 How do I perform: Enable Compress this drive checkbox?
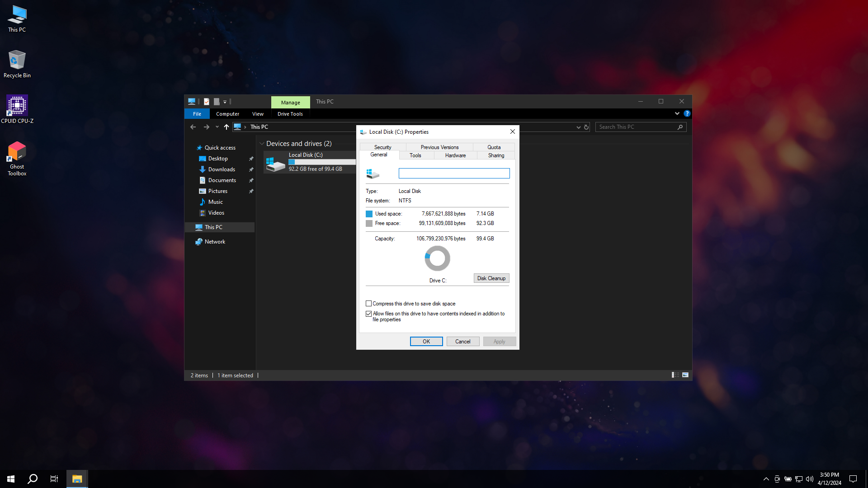pyautogui.click(x=368, y=304)
